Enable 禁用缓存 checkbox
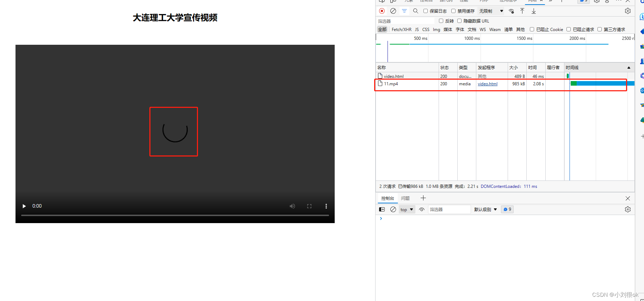The image size is (644, 301). (453, 11)
